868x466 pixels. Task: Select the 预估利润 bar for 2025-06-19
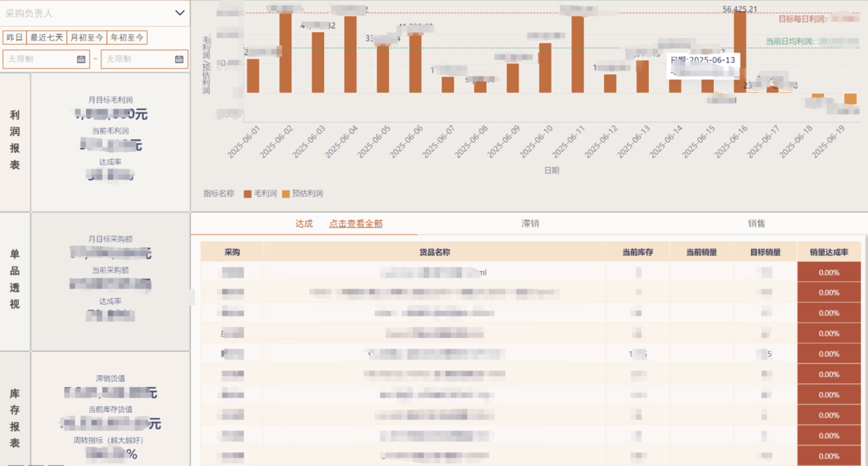851,99
